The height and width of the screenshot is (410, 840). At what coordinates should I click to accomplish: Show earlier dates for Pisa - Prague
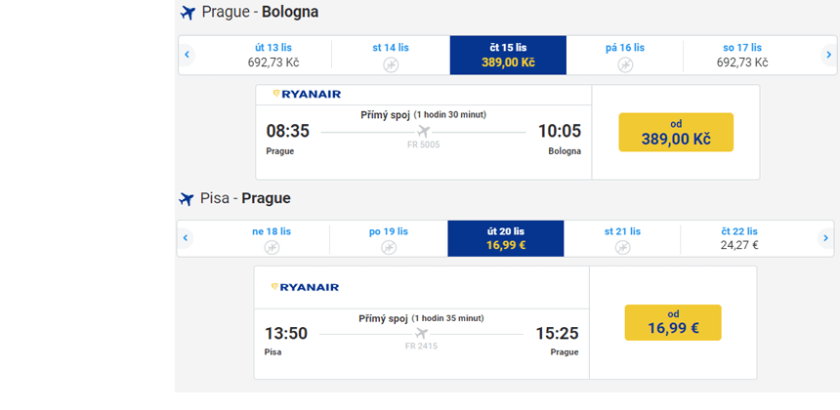tap(186, 238)
